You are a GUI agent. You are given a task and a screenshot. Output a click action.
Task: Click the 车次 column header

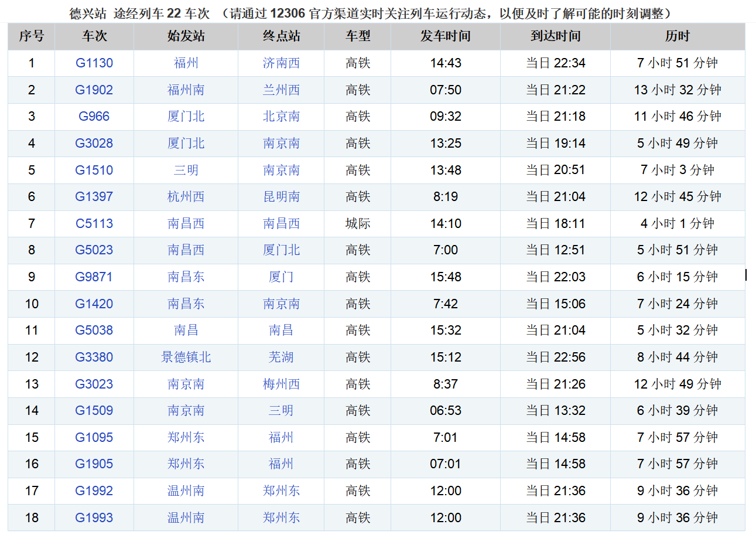point(94,36)
